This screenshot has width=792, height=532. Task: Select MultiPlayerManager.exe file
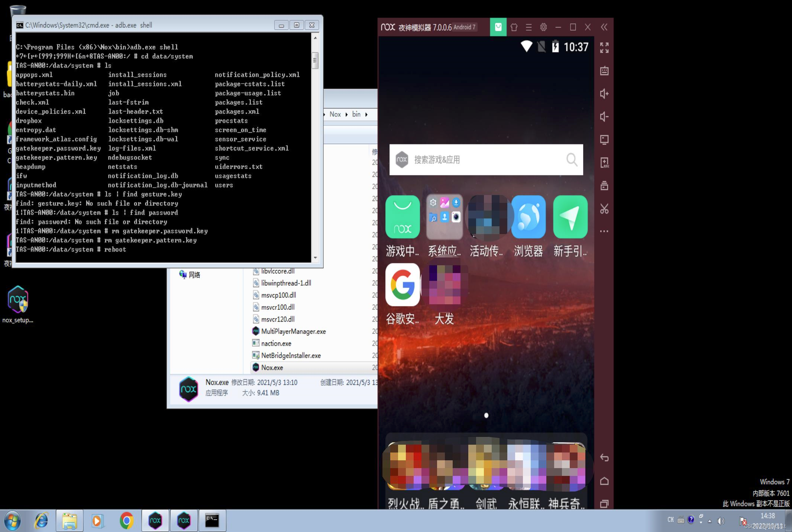[x=293, y=331]
